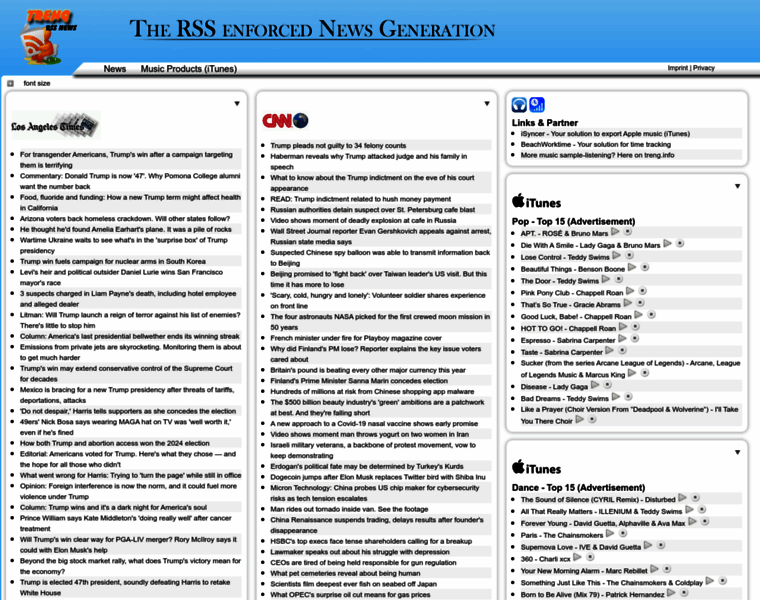Read 'Arizona voters back homeless crackdown' headline
The width and height of the screenshot is (760, 600).
click(x=125, y=219)
